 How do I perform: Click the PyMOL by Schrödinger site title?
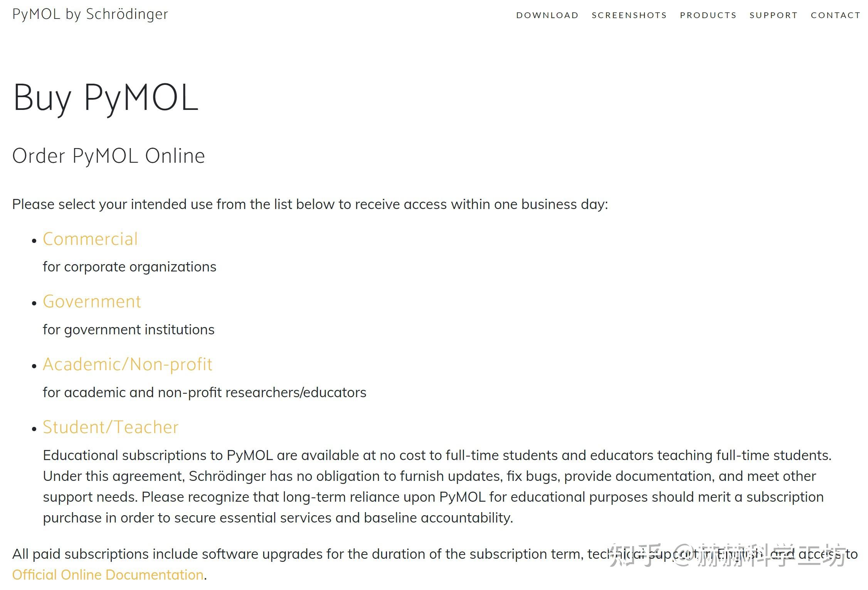90,14
